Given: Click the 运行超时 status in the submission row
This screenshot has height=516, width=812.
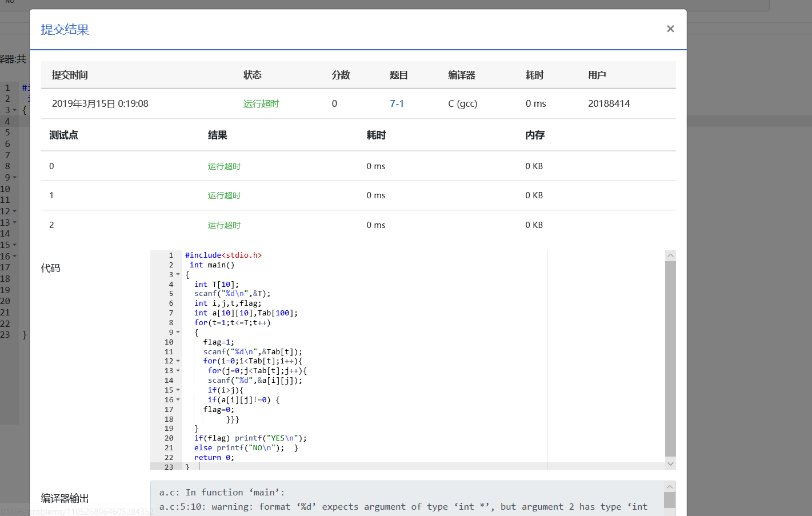Looking at the screenshot, I should coord(261,103).
